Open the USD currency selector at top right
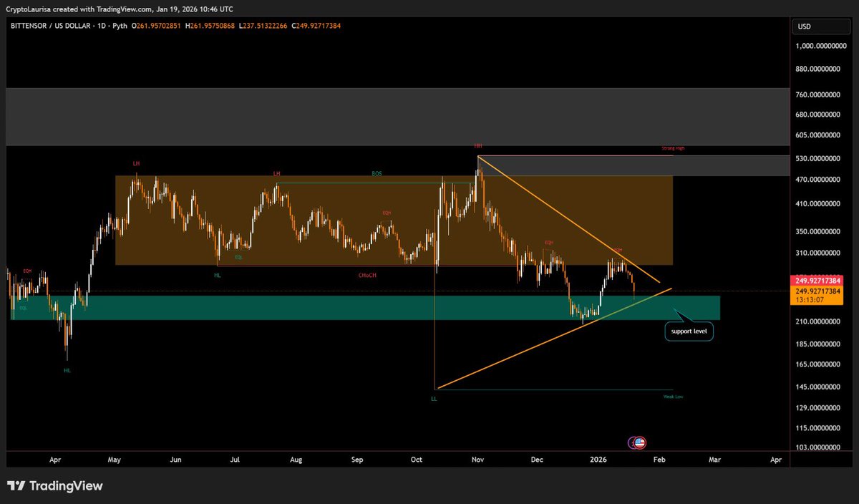 (820, 26)
